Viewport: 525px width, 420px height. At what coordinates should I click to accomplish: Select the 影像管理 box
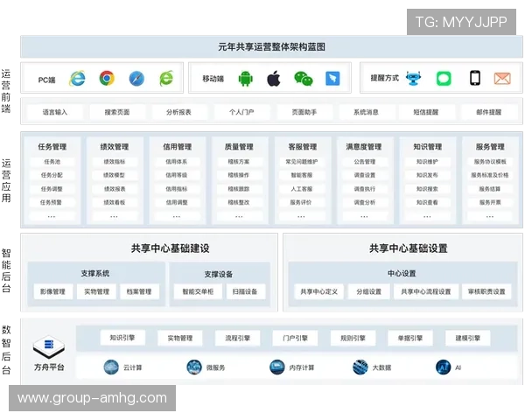[52, 291]
